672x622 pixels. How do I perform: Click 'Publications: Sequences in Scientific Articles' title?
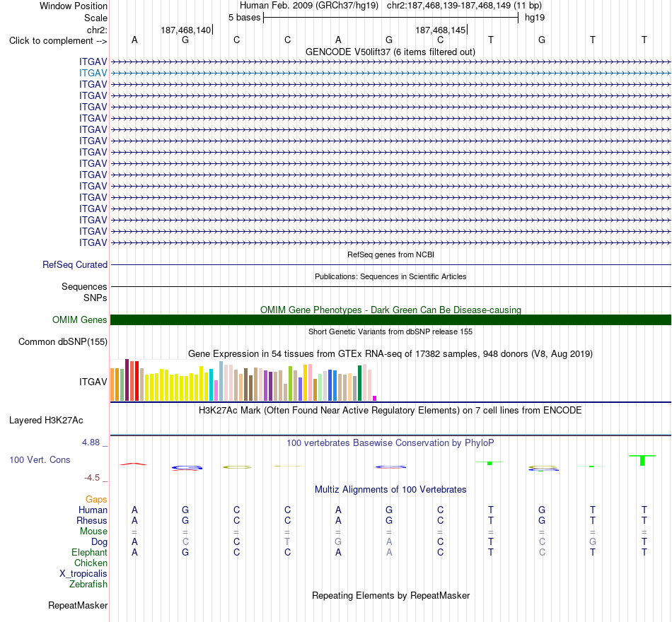(390, 277)
